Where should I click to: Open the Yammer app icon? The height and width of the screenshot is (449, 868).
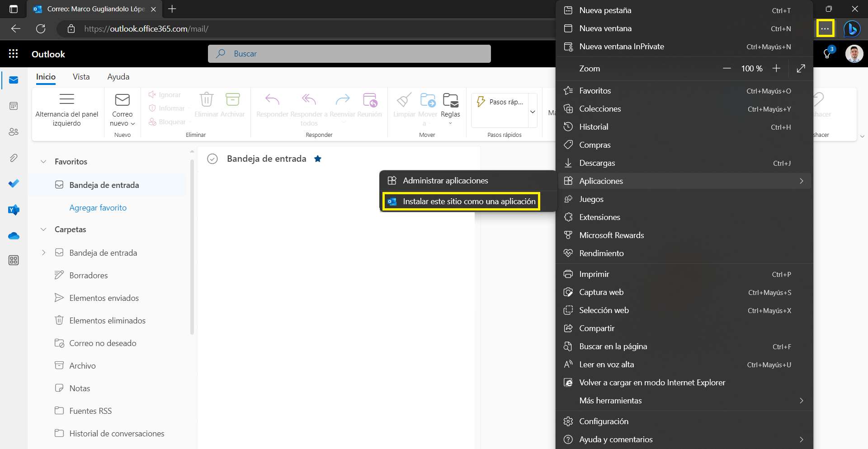[14, 210]
